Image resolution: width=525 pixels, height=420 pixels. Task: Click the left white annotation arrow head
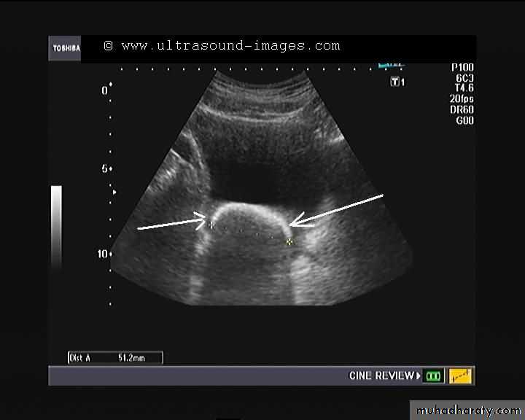203,219
